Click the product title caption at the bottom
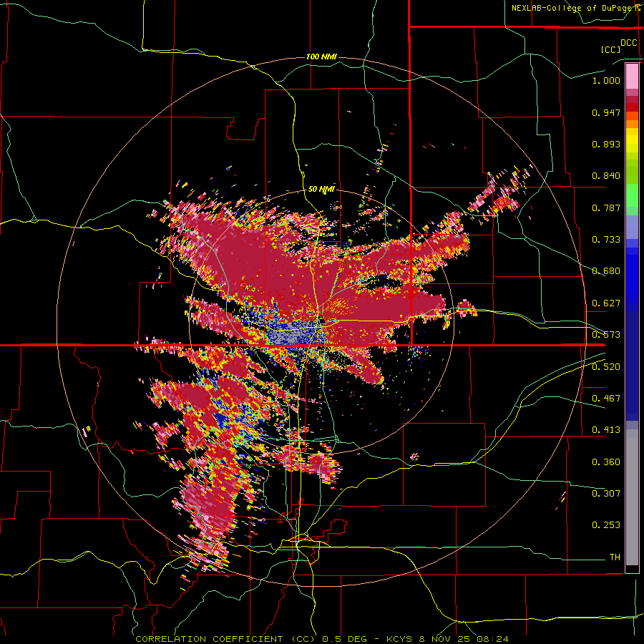Viewport: 644px width, 644px height. (x=322, y=639)
